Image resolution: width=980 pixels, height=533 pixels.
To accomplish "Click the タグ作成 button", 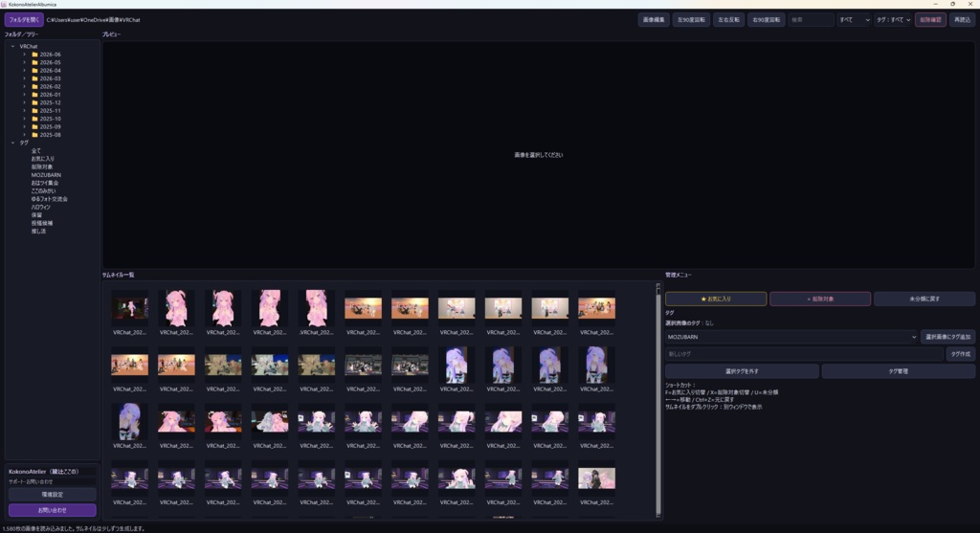I will pyautogui.click(x=961, y=354).
